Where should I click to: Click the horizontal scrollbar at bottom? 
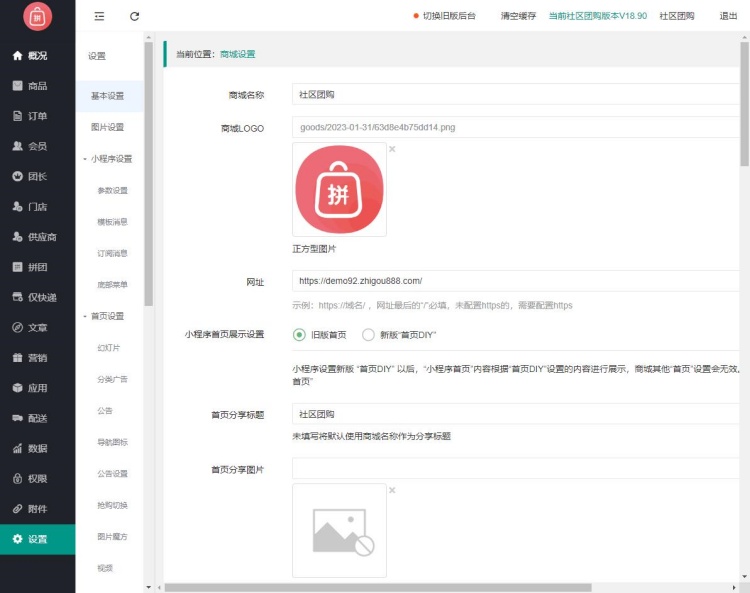[x=378, y=587]
